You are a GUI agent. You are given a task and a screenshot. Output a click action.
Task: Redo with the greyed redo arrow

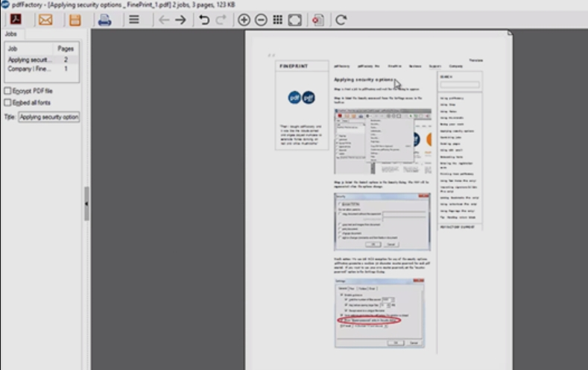point(221,20)
